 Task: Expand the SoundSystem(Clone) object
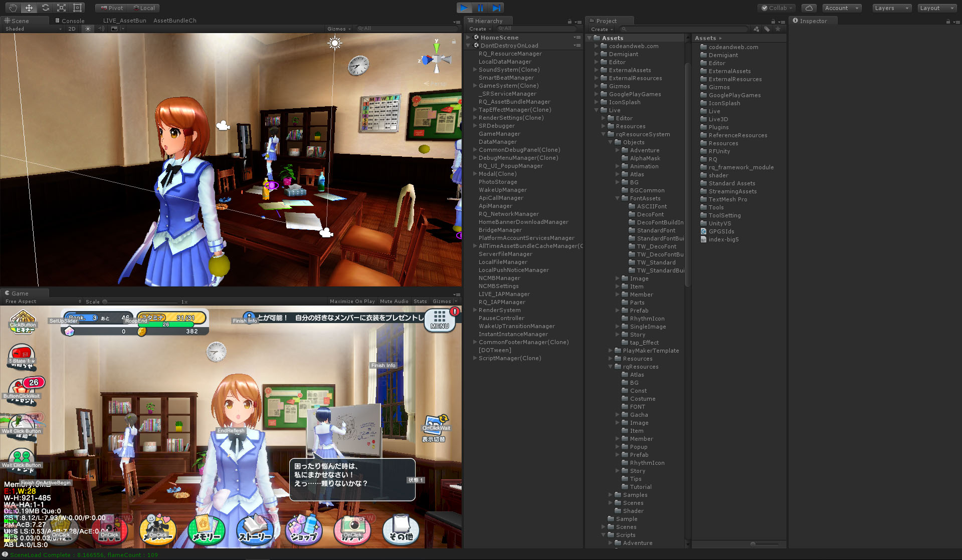coord(475,70)
